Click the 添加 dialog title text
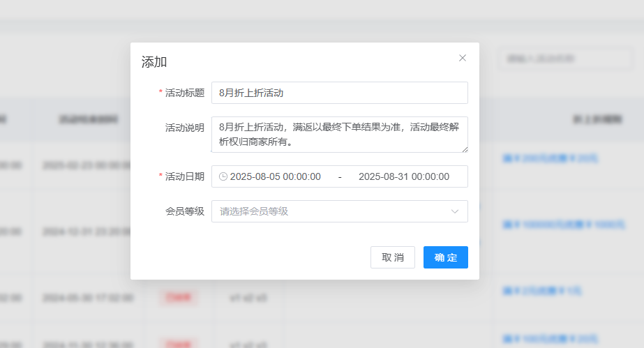 pos(154,62)
